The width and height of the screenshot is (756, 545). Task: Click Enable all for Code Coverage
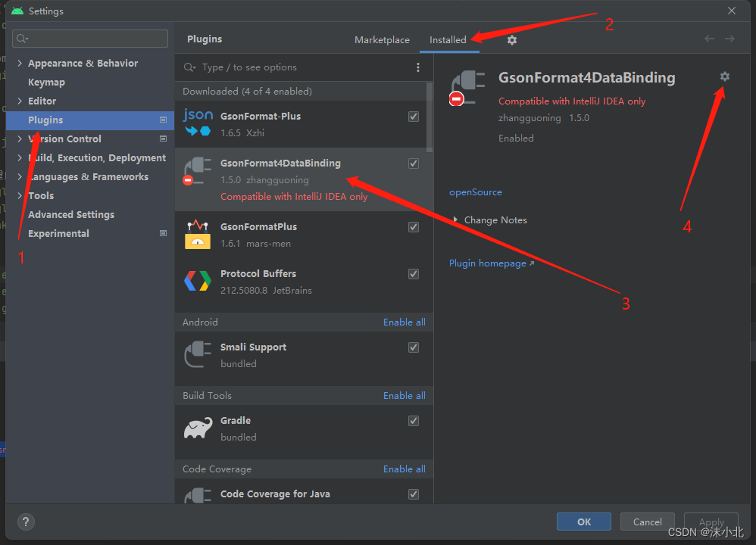[404, 469]
